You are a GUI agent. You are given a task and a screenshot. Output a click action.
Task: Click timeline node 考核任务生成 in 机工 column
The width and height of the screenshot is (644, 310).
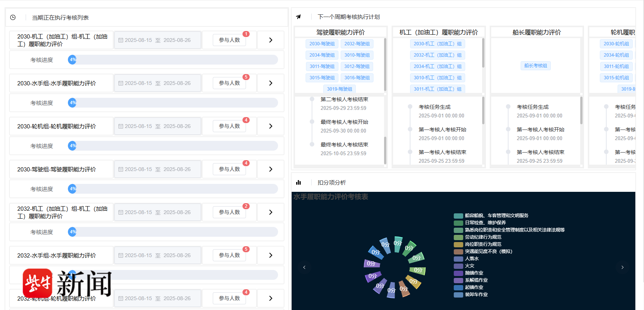[x=410, y=106]
